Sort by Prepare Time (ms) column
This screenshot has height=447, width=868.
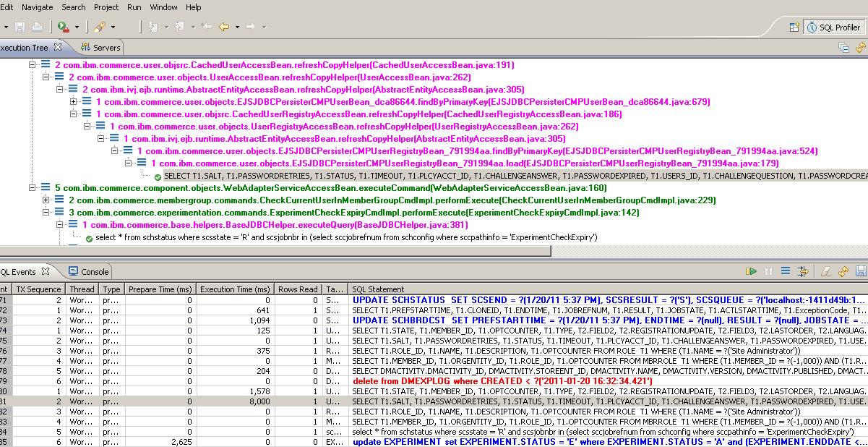coord(160,289)
